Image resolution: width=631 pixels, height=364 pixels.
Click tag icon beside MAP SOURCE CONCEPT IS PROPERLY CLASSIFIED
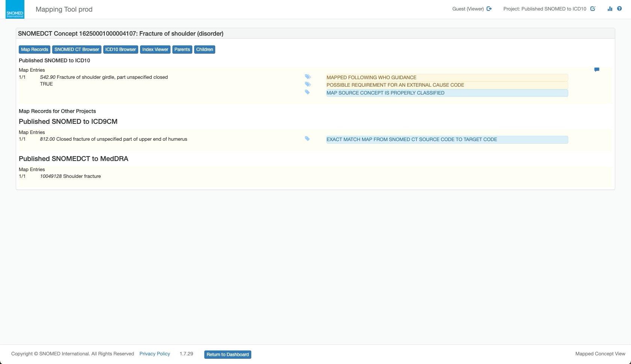pyautogui.click(x=307, y=92)
